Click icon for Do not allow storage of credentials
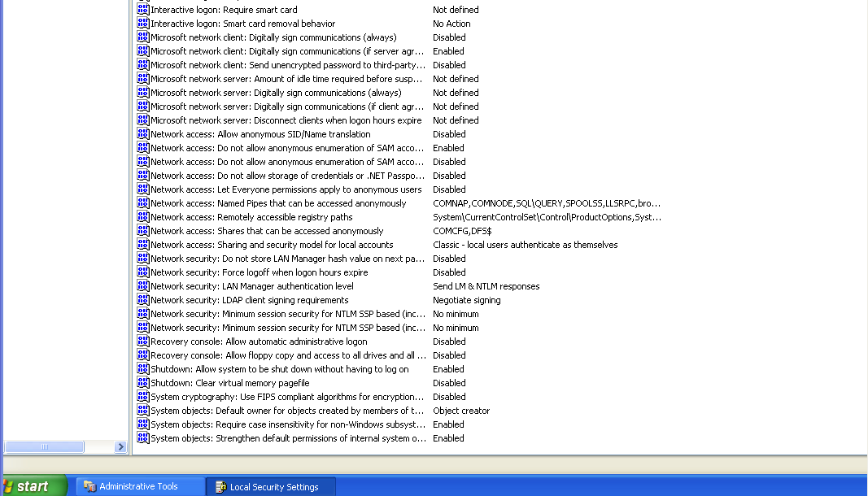The width and height of the screenshot is (868, 496). pyautogui.click(x=143, y=176)
